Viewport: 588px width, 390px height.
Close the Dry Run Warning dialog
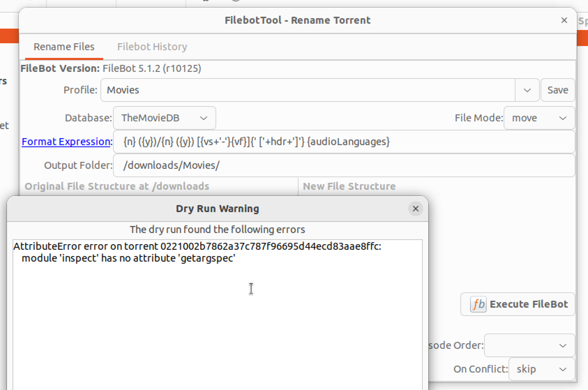coord(415,209)
